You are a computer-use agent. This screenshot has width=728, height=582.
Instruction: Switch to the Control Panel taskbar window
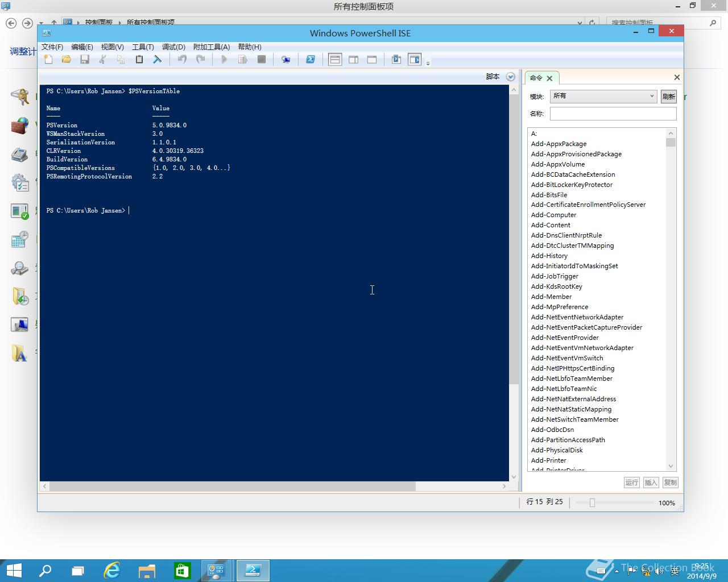click(x=216, y=571)
